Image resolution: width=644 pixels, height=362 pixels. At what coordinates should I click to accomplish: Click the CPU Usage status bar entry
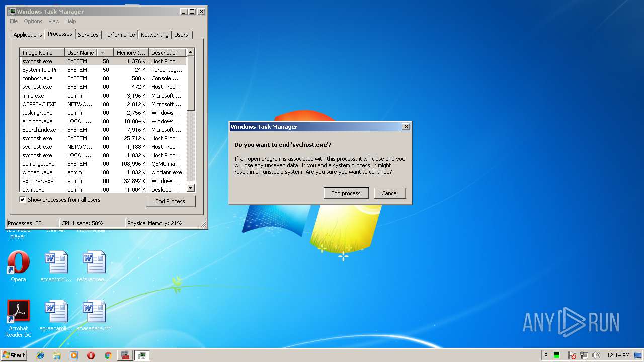93,223
